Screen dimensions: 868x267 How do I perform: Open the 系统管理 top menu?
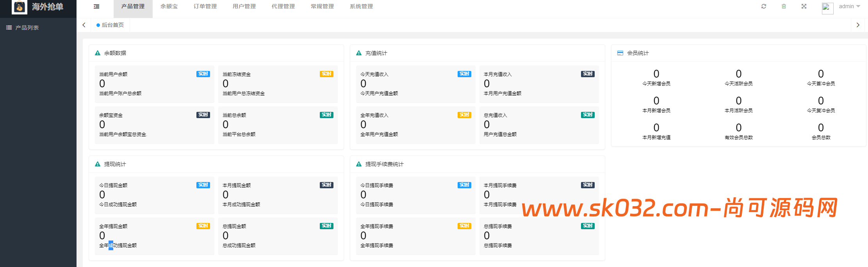point(361,7)
